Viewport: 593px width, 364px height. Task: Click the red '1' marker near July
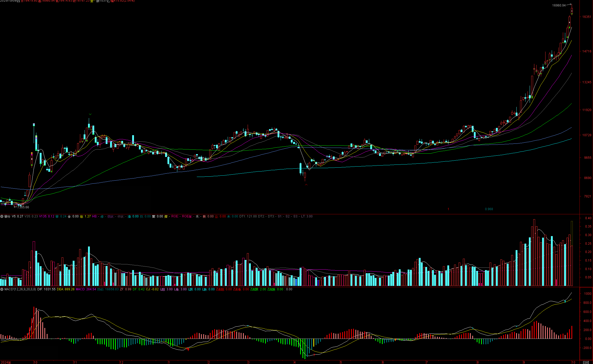448,209
